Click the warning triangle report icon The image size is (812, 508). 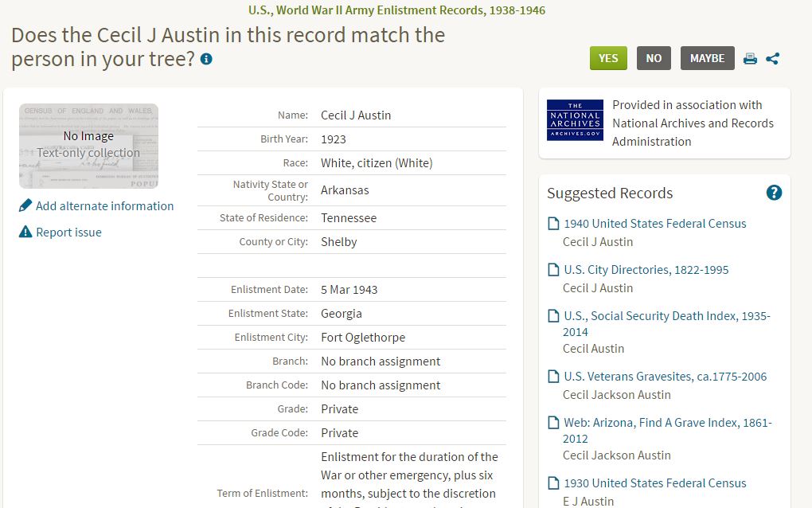(25, 232)
